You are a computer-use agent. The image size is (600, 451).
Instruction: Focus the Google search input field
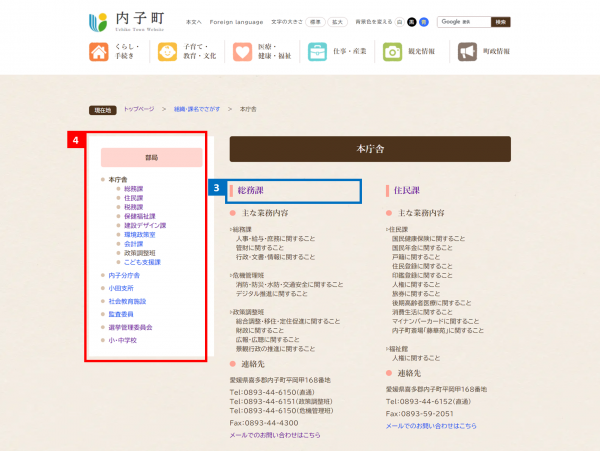(x=464, y=22)
